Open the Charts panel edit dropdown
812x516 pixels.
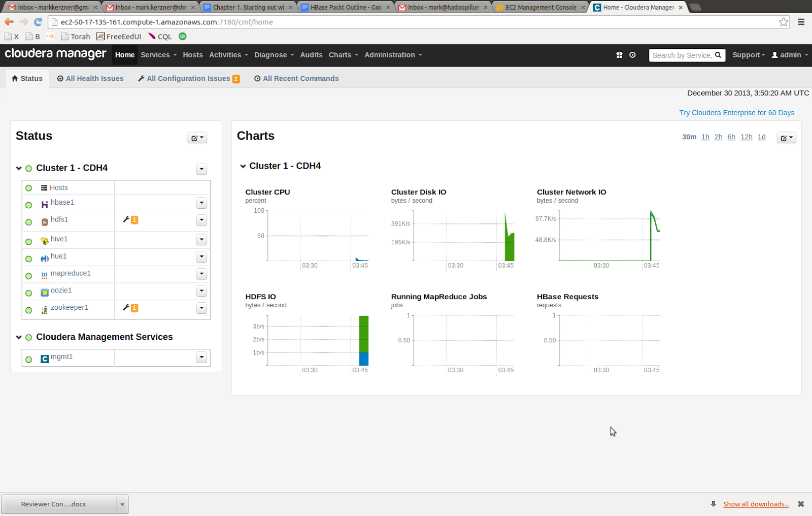786,138
